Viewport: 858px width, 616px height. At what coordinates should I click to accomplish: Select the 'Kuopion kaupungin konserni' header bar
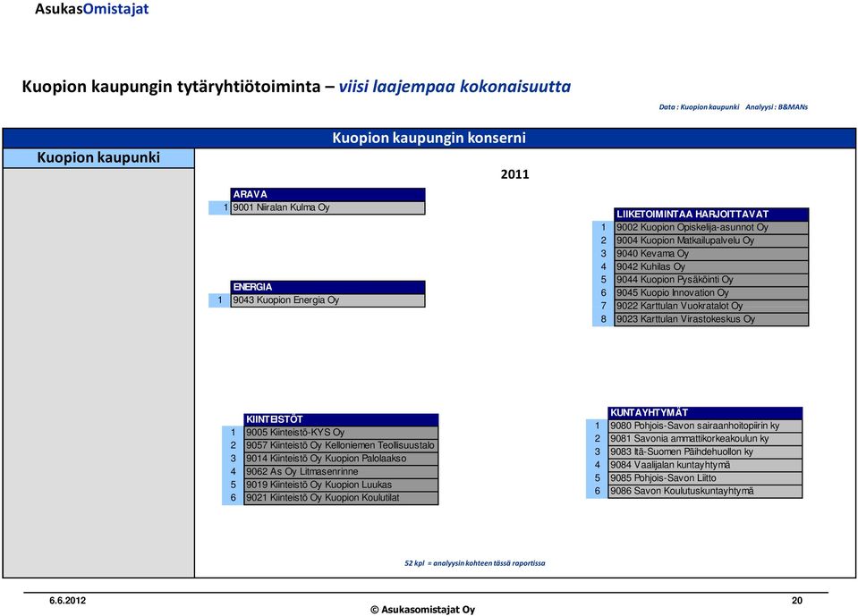coord(429,138)
